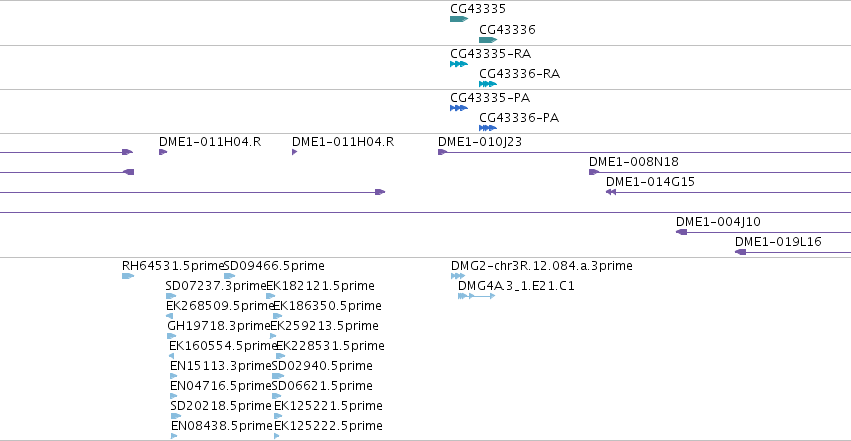Click the SD09466.5prime EST arrow
This screenshot has height=441, width=851.
point(230,276)
